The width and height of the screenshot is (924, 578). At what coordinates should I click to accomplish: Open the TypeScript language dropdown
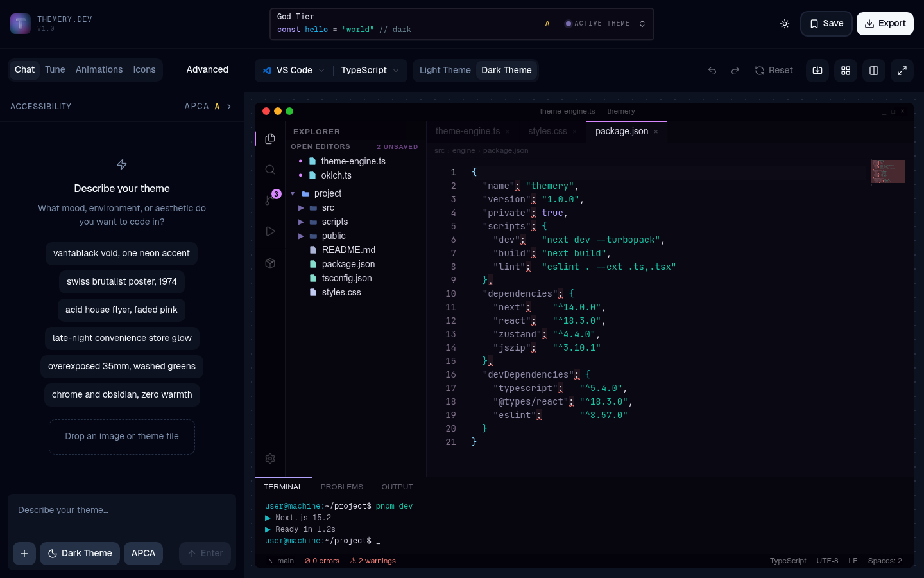click(x=370, y=70)
